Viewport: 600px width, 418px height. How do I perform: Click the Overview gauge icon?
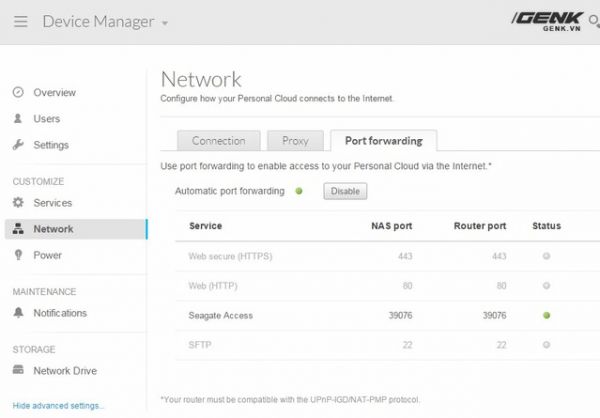(x=18, y=93)
